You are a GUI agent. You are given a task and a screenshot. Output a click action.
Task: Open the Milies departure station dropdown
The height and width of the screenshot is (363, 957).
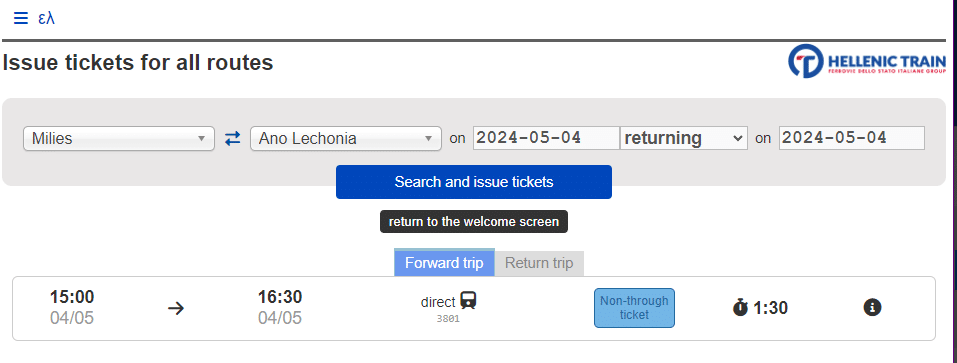[x=119, y=138]
